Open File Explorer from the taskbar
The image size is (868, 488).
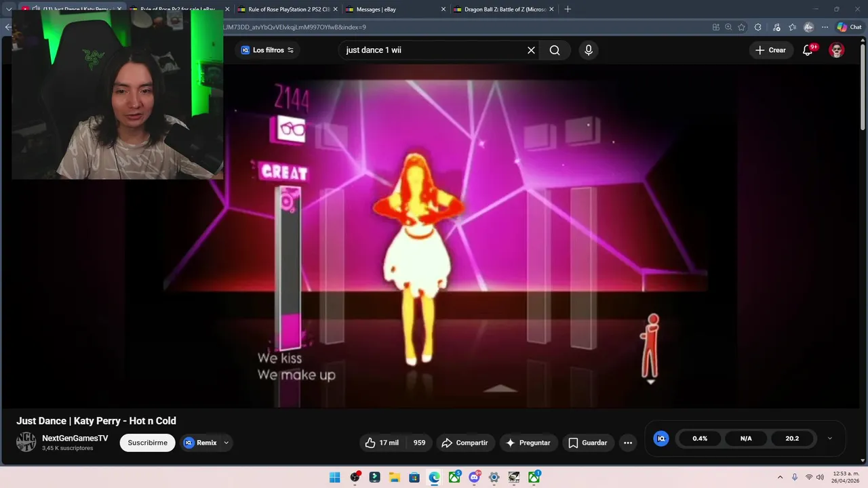tap(395, 477)
